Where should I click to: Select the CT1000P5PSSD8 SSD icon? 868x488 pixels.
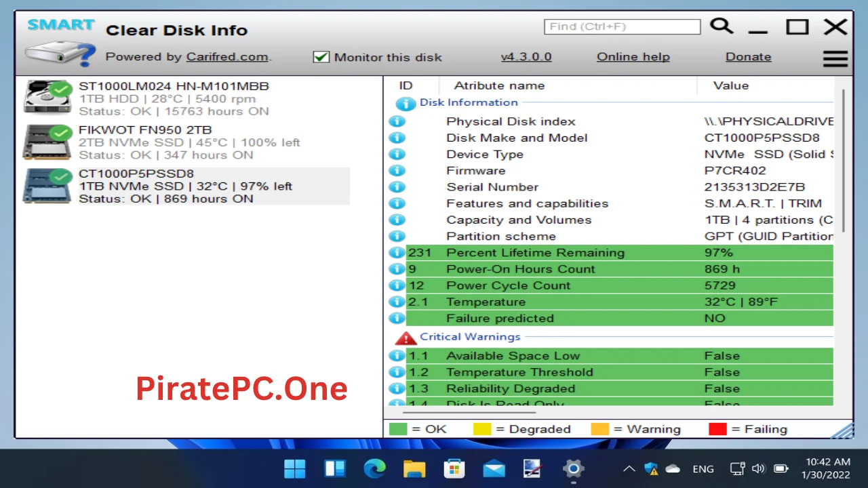[x=47, y=185]
